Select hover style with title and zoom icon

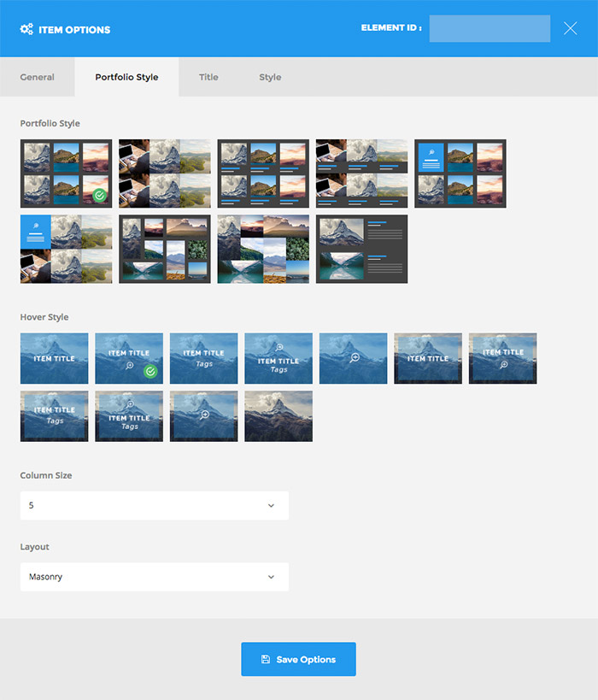click(128, 358)
